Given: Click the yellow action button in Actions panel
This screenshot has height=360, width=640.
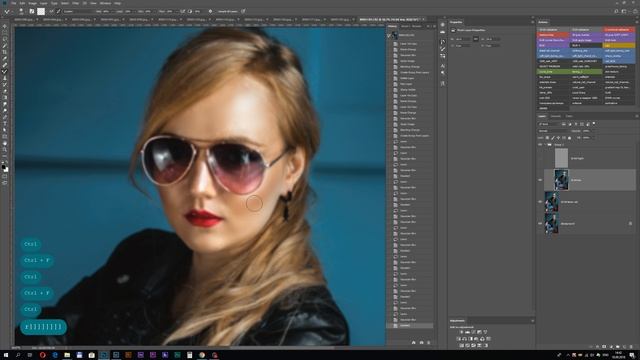Looking at the screenshot, I should [x=619, y=45].
